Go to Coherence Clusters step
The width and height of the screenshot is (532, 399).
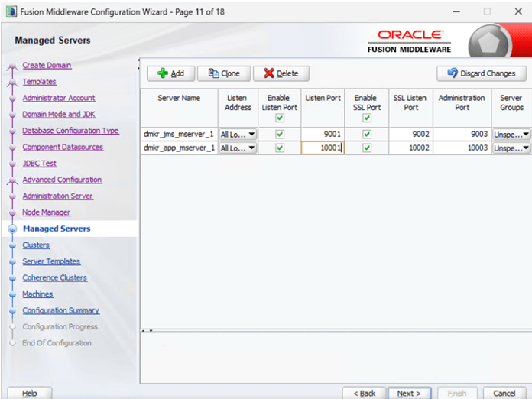[54, 277]
